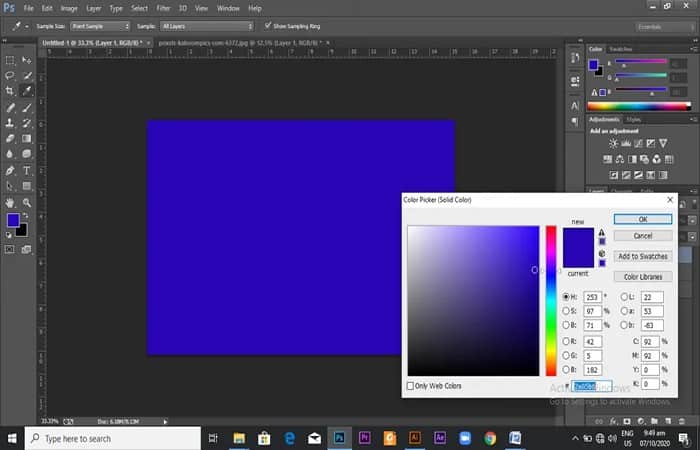The image size is (700, 450).
Task: Change screen mode icon
Action: [26, 250]
